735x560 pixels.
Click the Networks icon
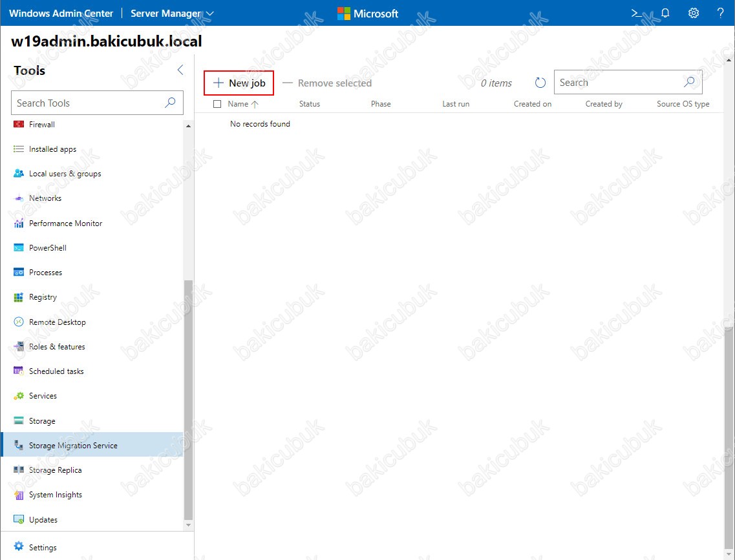point(19,198)
